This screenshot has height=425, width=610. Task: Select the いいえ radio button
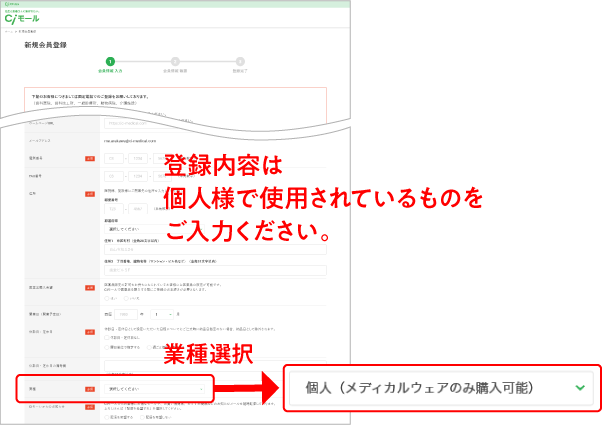point(126,299)
